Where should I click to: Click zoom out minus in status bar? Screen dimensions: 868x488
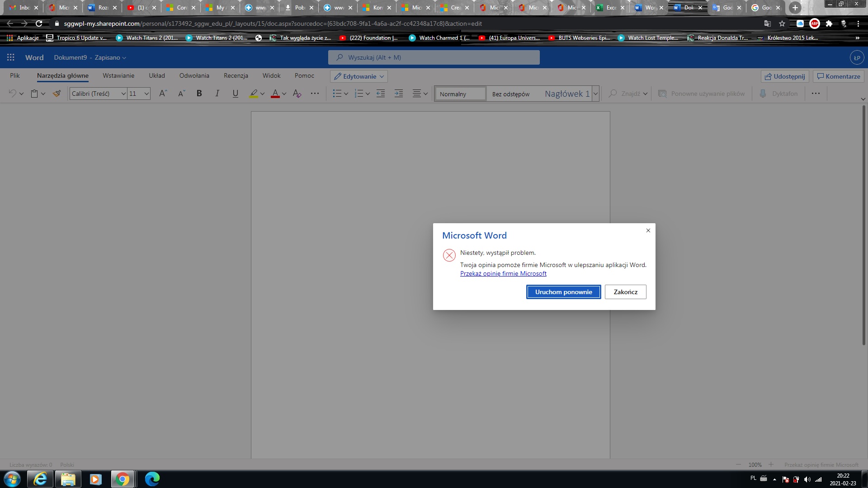pos(739,465)
